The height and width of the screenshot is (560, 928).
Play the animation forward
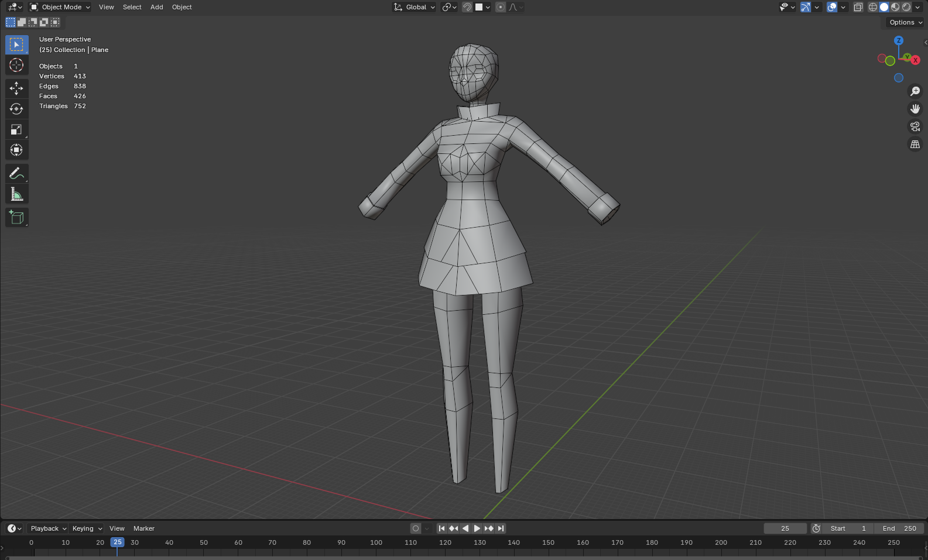(x=477, y=528)
